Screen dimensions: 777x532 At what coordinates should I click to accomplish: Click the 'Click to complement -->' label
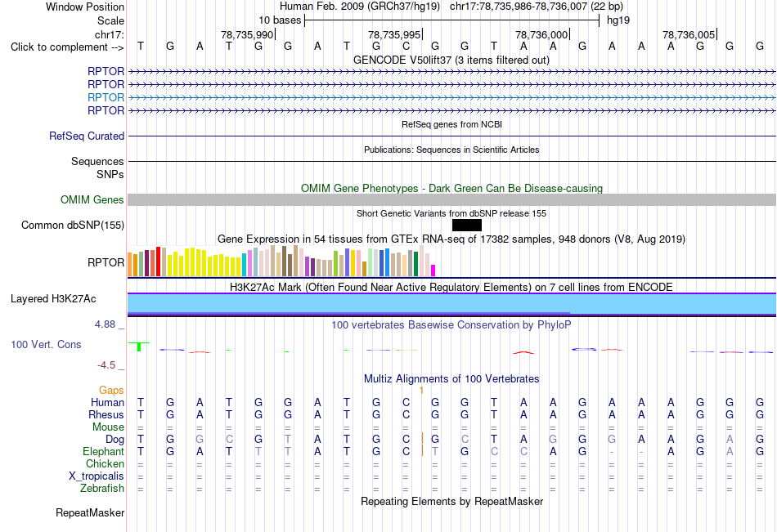[67, 47]
